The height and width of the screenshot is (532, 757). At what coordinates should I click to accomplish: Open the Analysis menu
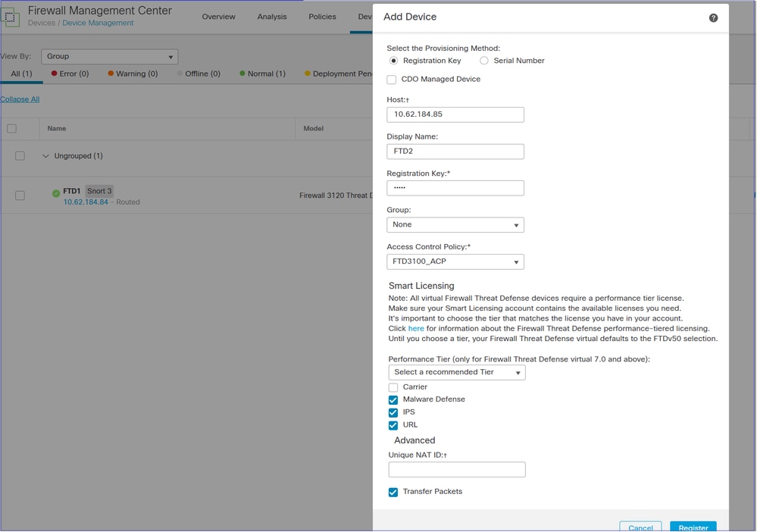[x=272, y=17]
